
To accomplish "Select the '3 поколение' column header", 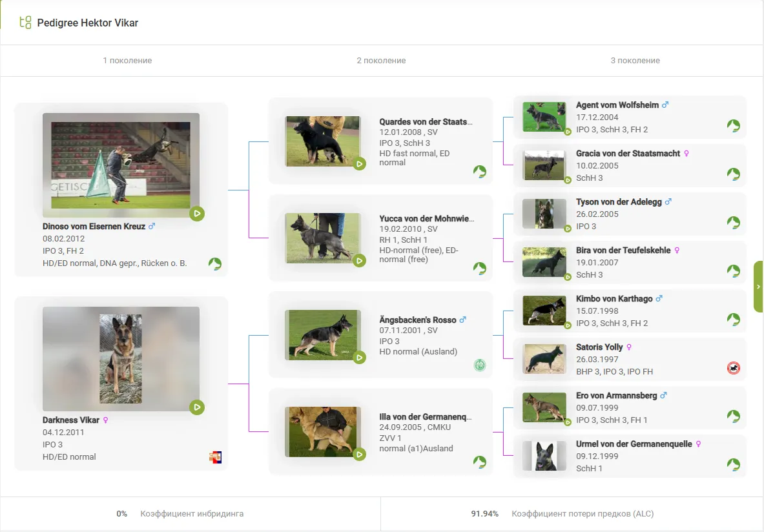I will (x=635, y=61).
